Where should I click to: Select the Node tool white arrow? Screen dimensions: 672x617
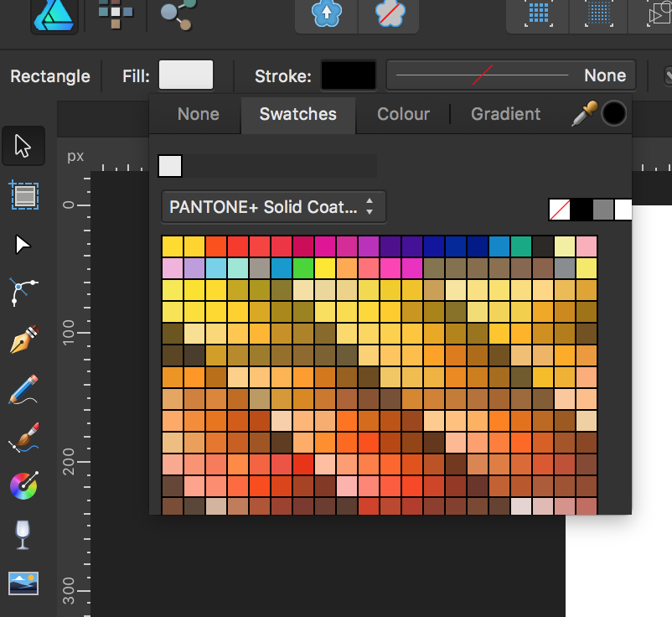click(23, 245)
